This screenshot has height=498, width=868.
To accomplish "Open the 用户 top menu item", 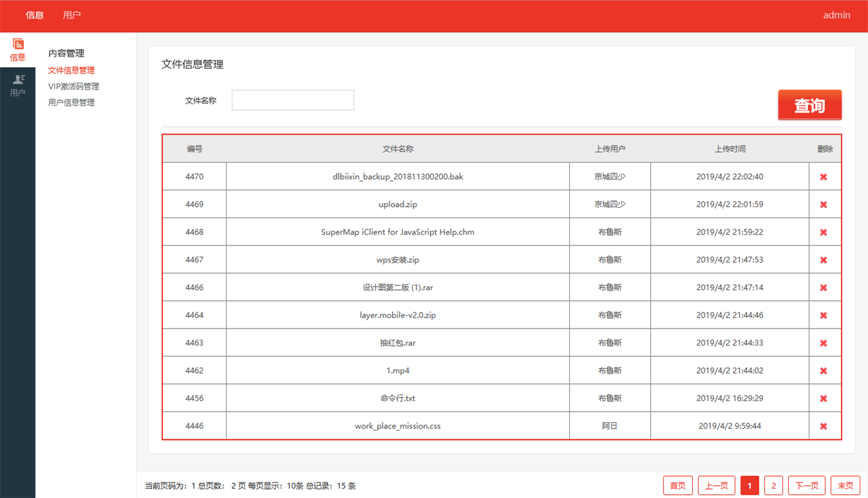I will tap(72, 15).
